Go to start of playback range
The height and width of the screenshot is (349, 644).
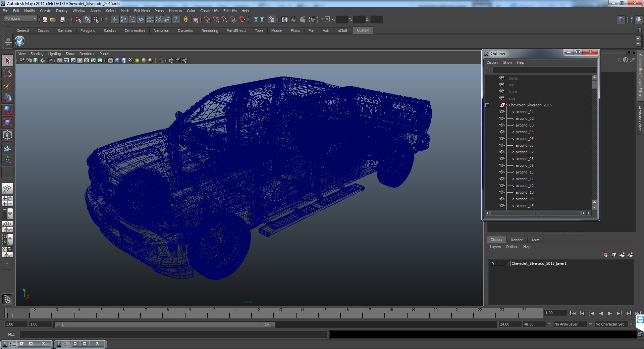573,313
